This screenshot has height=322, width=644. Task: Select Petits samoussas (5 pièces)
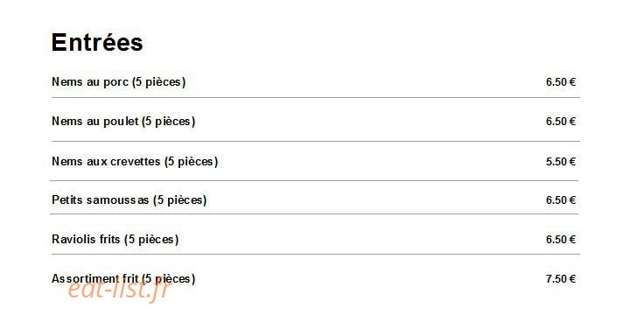coord(129,200)
